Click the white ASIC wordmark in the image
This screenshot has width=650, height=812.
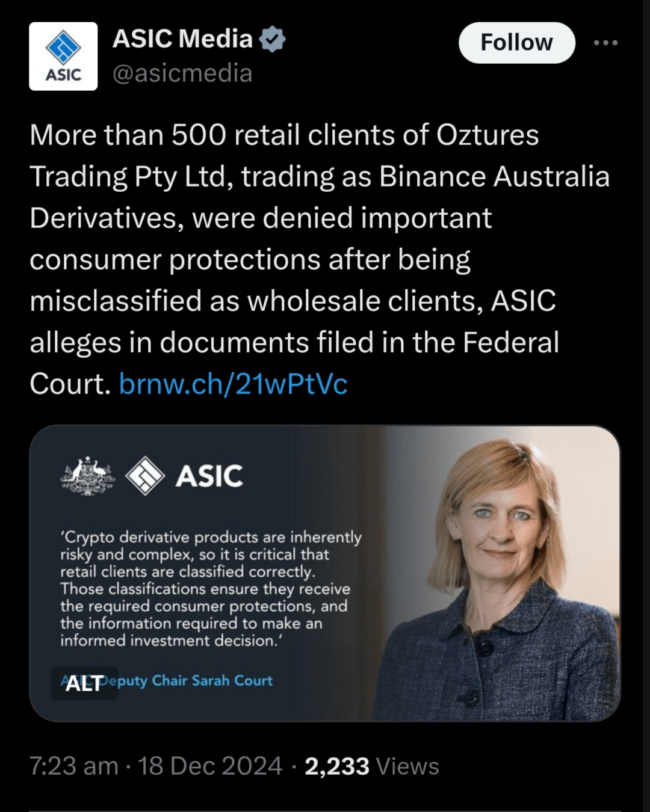pos(209,476)
